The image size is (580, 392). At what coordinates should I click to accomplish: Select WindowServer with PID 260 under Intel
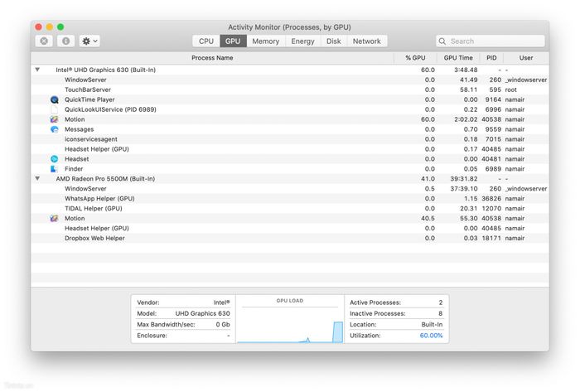pos(290,80)
